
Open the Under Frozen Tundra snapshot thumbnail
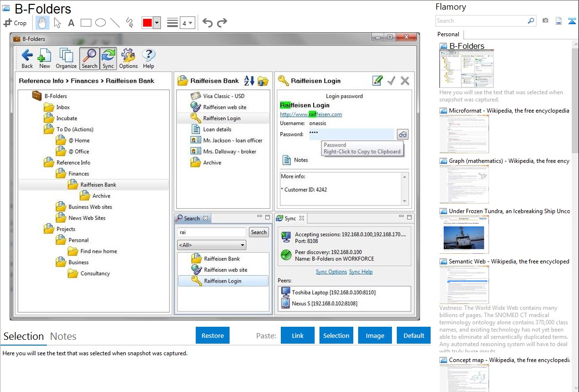[x=464, y=234]
